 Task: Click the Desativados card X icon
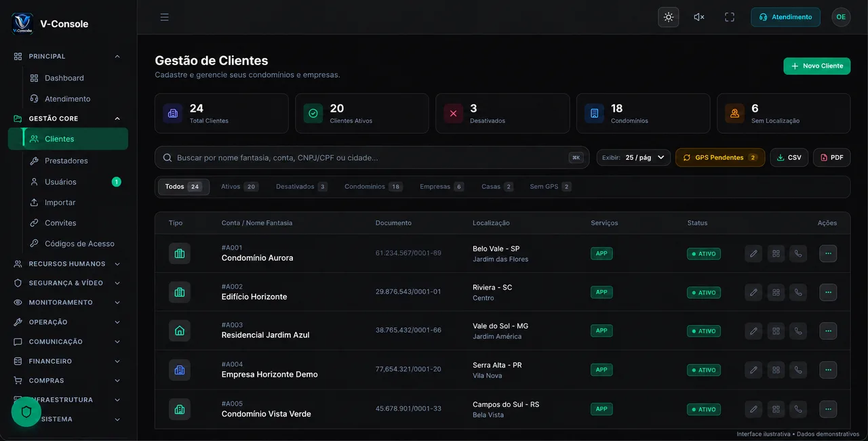point(454,113)
